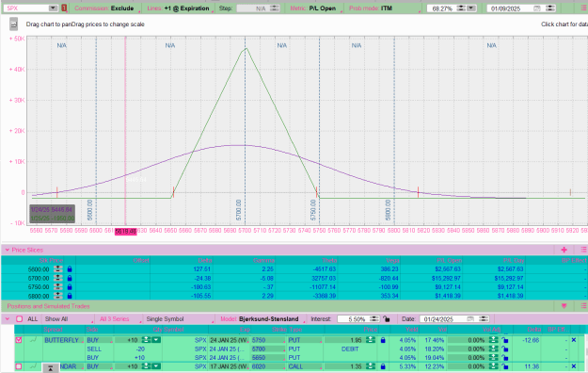Viewport: 588px width, 373px height.
Task: Toggle the ALL positions checkbox
Action: click(x=19, y=319)
